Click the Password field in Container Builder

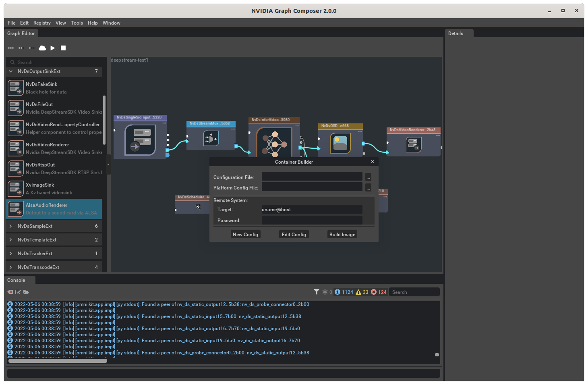point(312,220)
